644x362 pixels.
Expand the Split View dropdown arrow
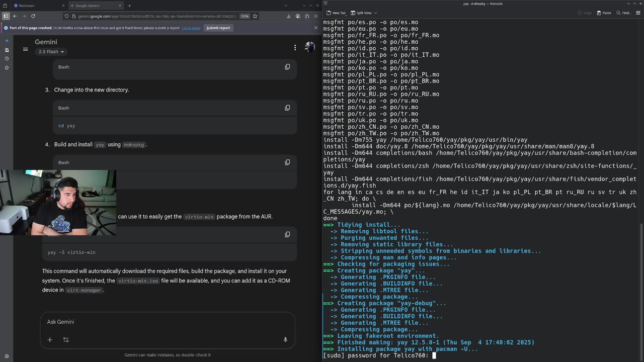376,13
